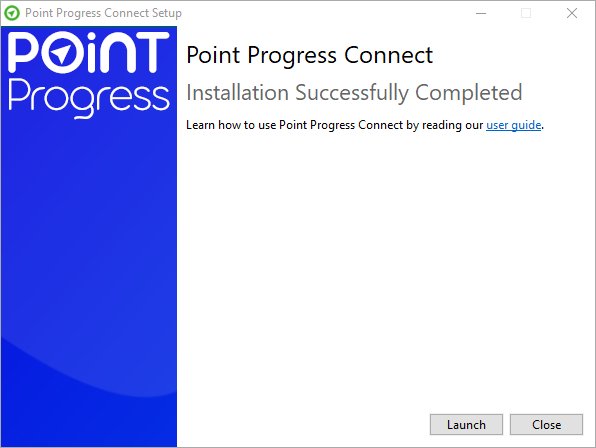Select the Point Progress Connect heading
596x448 pixels.
pos(309,56)
